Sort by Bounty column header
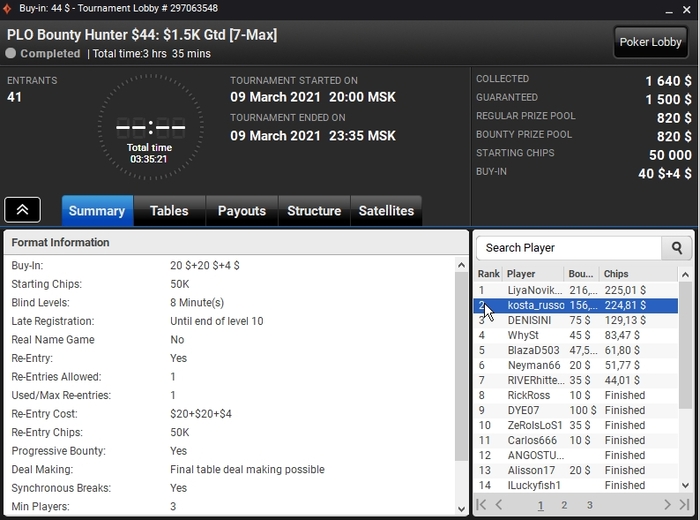The height and width of the screenshot is (520, 700). pos(582,274)
